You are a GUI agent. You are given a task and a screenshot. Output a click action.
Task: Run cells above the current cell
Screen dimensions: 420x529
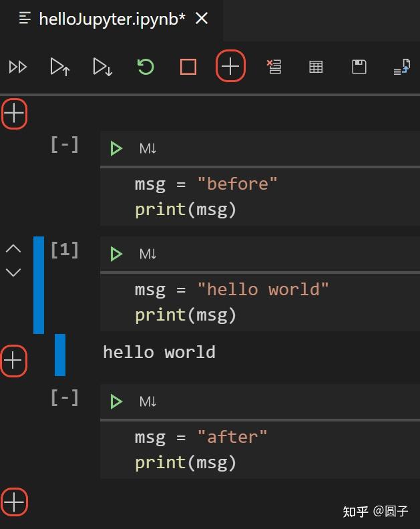click(60, 67)
